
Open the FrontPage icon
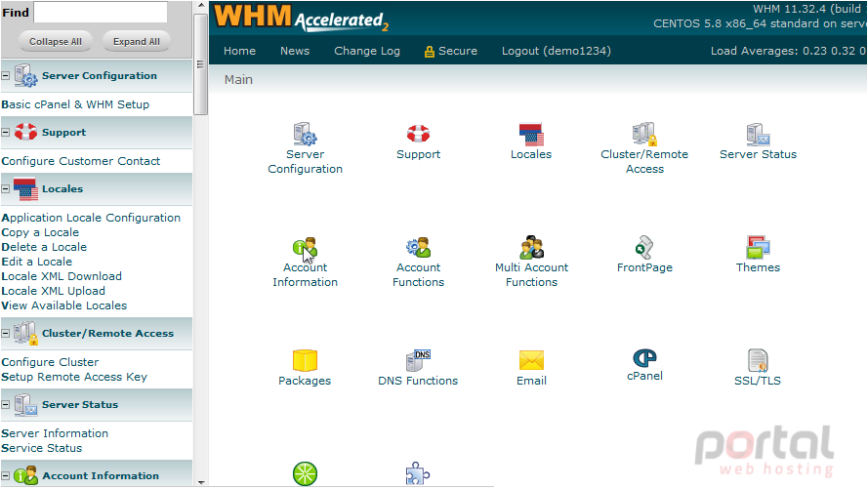[644, 247]
